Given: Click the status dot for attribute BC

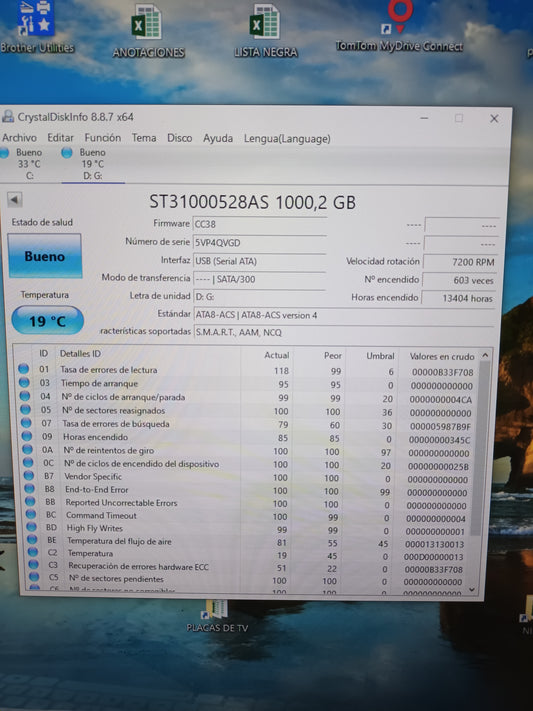Looking at the screenshot, I should (31, 514).
